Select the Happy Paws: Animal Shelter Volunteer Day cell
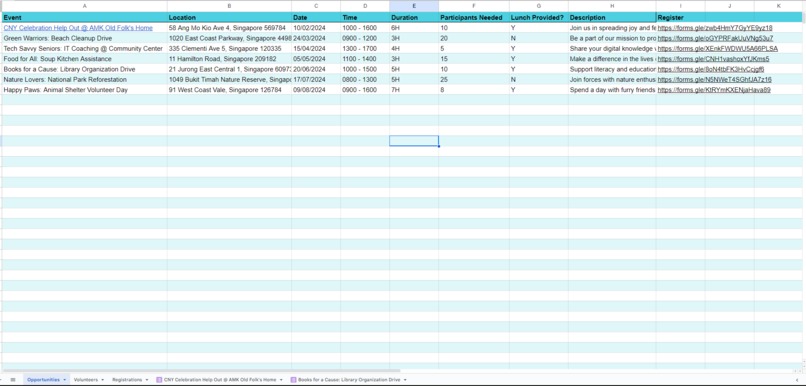The width and height of the screenshot is (806, 386). [x=84, y=90]
